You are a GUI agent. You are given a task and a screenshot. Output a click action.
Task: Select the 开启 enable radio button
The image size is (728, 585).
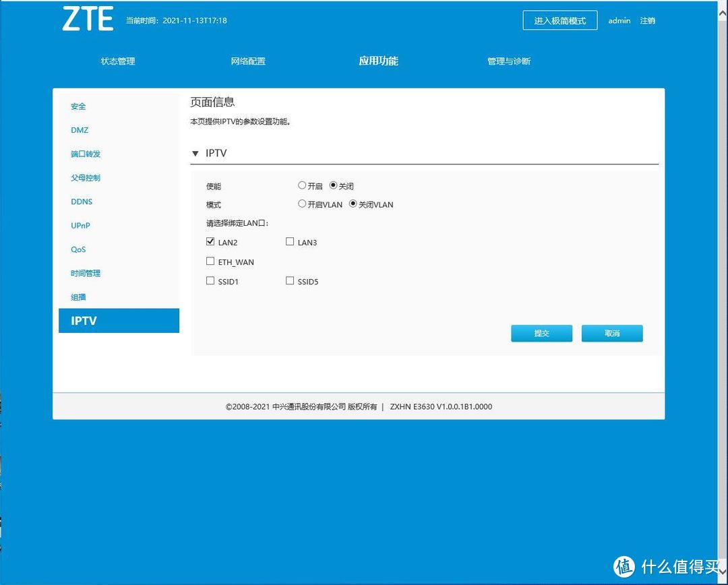(302, 185)
